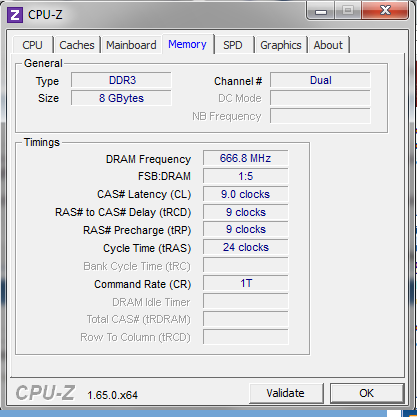This screenshot has width=417, height=417.
Task: Click the empty Bank Cycle Time field
Action: [246, 266]
